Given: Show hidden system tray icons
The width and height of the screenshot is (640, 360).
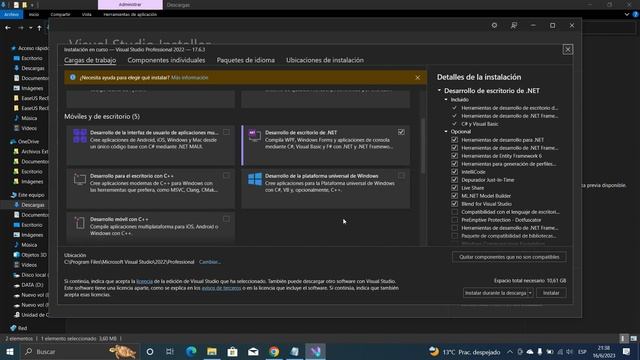Looking at the screenshot, I should coord(510,351).
